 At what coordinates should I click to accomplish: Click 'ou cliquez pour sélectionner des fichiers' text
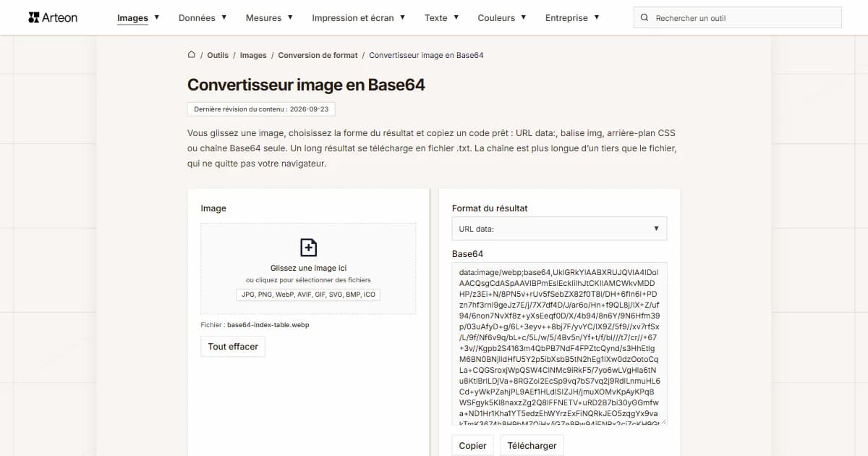[308, 280]
